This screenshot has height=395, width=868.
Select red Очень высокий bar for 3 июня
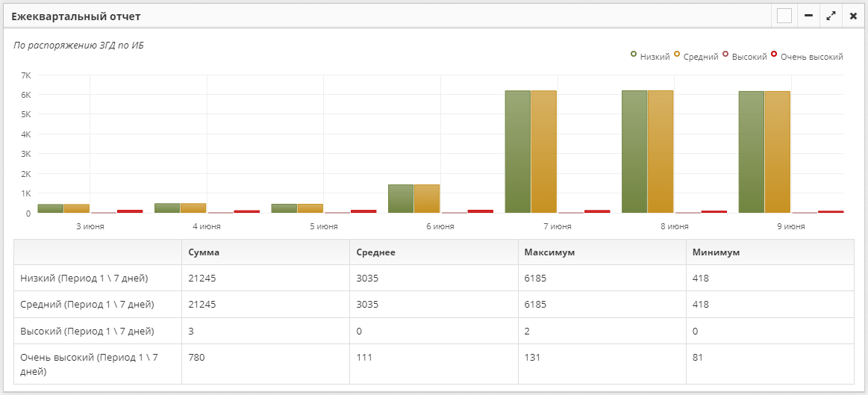point(130,211)
